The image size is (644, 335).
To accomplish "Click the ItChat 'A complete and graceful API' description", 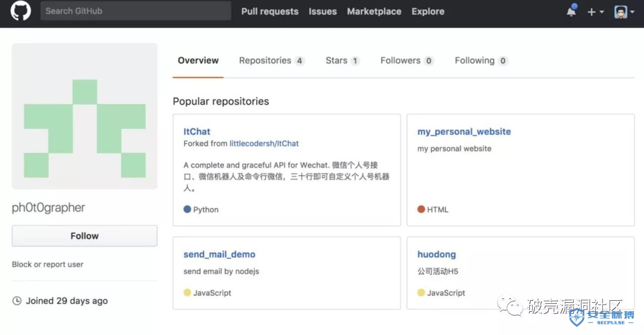I will pyautogui.click(x=286, y=177).
